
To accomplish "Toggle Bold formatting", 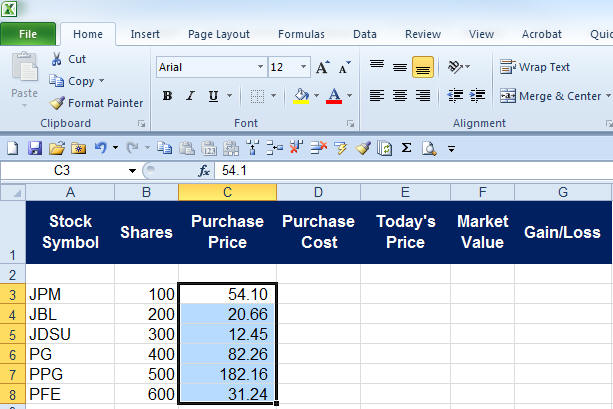I will (x=167, y=96).
